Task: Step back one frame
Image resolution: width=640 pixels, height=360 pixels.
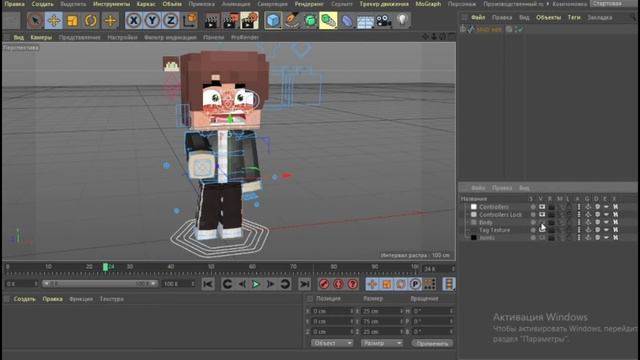Action: click(242, 284)
